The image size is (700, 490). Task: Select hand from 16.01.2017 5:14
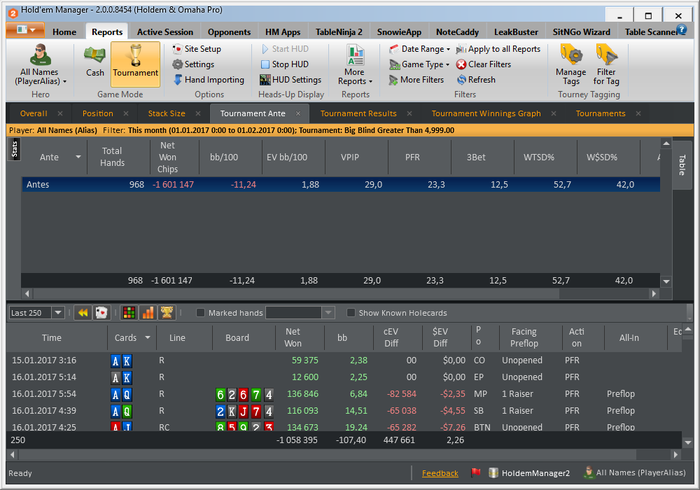click(x=344, y=377)
